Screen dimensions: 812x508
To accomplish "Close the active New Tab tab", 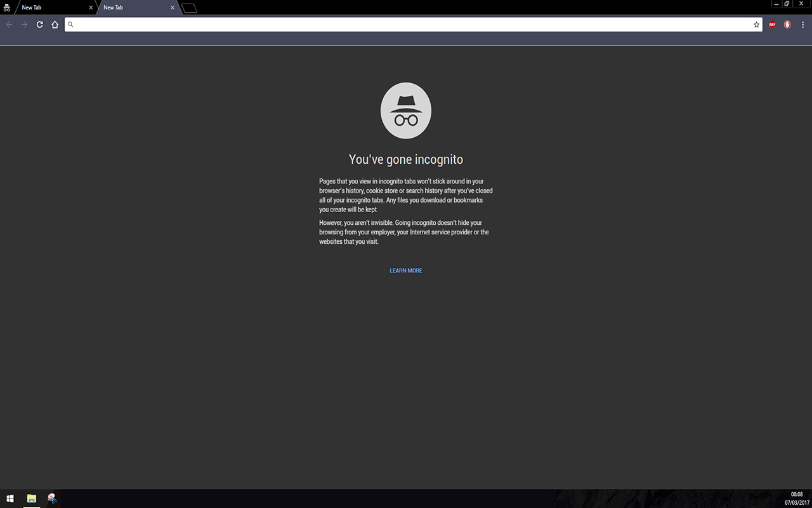I will pyautogui.click(x=173, y=8).
